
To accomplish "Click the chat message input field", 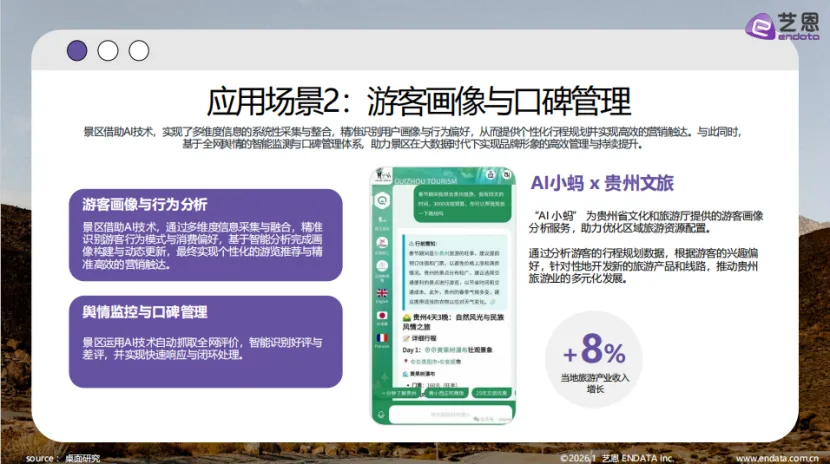I will pyautogui.click(x=451, y=415).
